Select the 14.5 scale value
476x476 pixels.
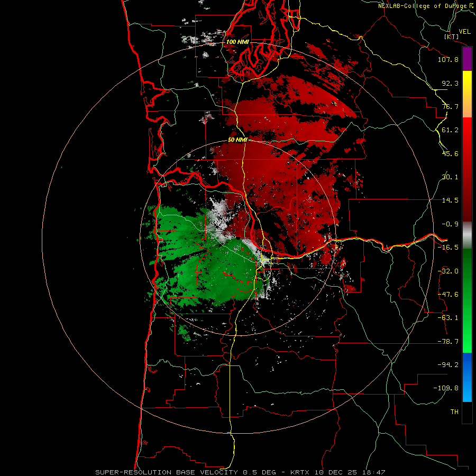450,200
